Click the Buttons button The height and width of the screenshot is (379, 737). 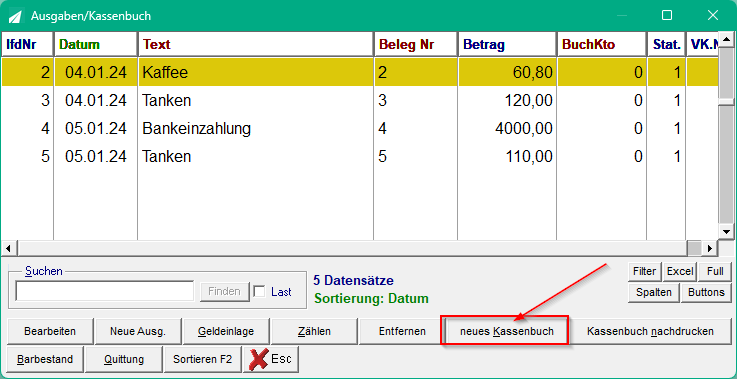pyautogui.click(x=706, y=292)
